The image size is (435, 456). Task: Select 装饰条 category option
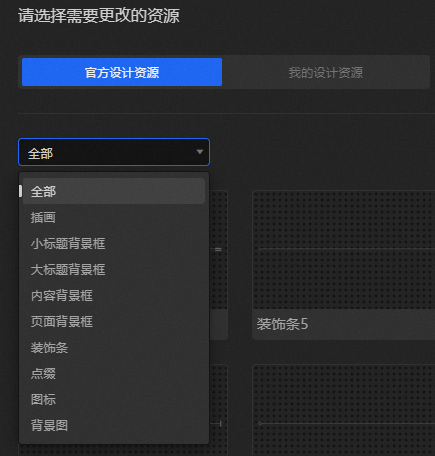pyautogui.click(x=114, y=347)
